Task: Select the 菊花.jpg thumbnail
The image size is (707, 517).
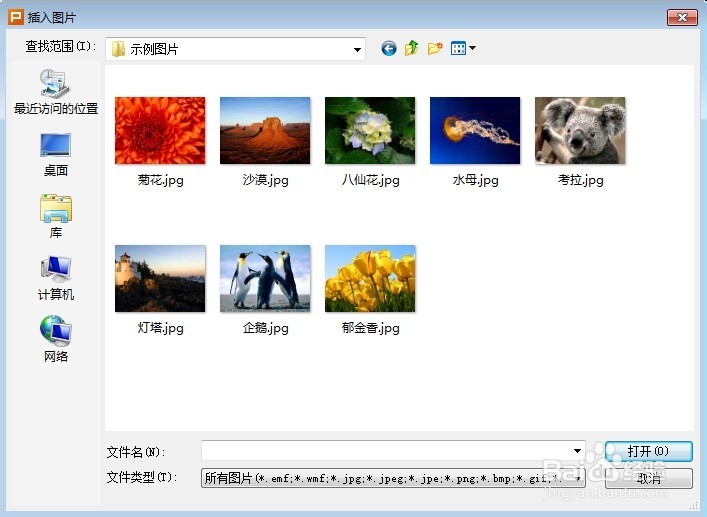Action: click(x=160, y=130)
